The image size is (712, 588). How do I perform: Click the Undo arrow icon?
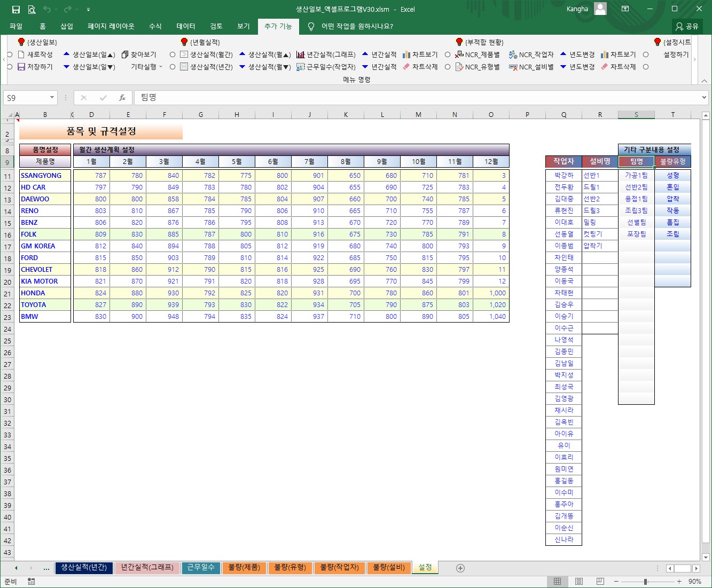(47, 10)
